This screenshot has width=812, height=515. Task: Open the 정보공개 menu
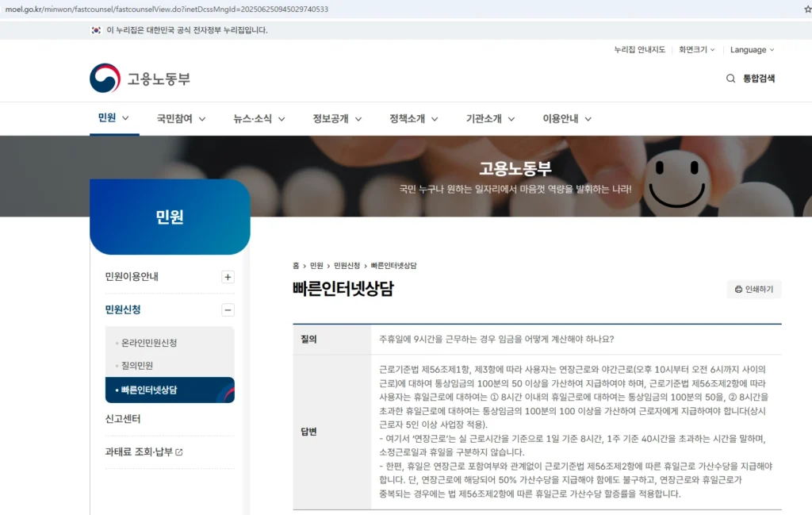(337, 119)
